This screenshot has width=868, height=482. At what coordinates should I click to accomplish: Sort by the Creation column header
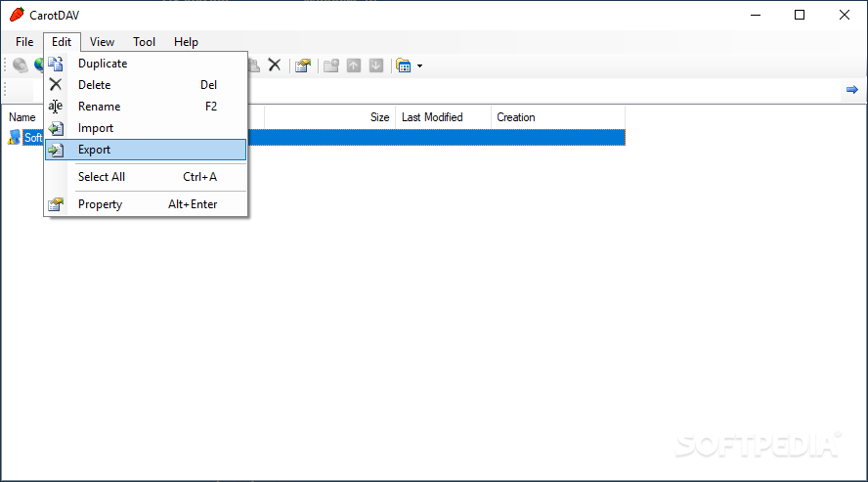click(558, 117)
